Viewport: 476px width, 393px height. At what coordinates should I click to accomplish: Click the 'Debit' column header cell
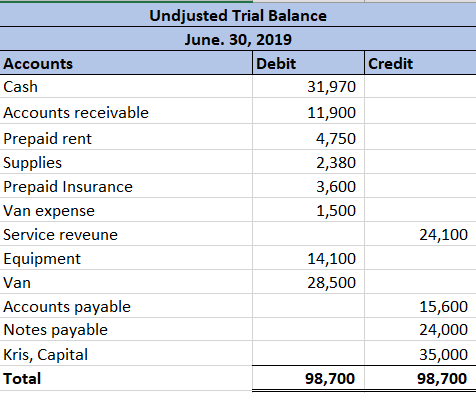[x=308, y=63]
